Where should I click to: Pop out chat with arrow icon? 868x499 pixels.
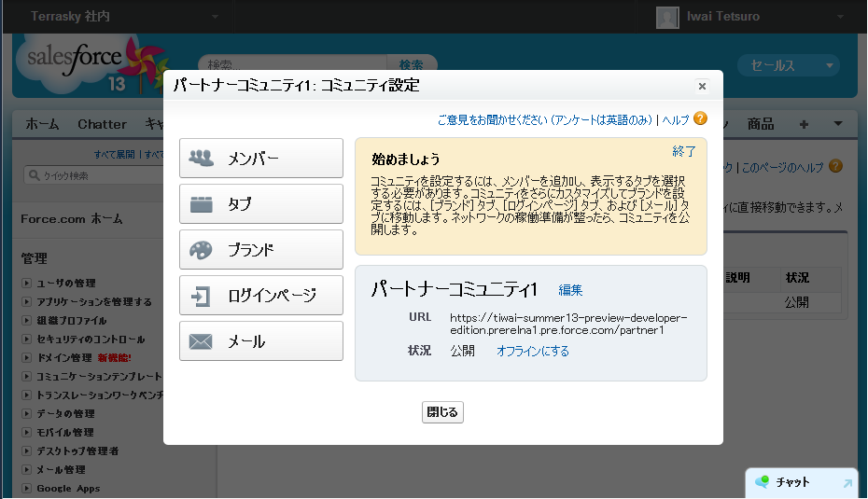pos(847,483)
